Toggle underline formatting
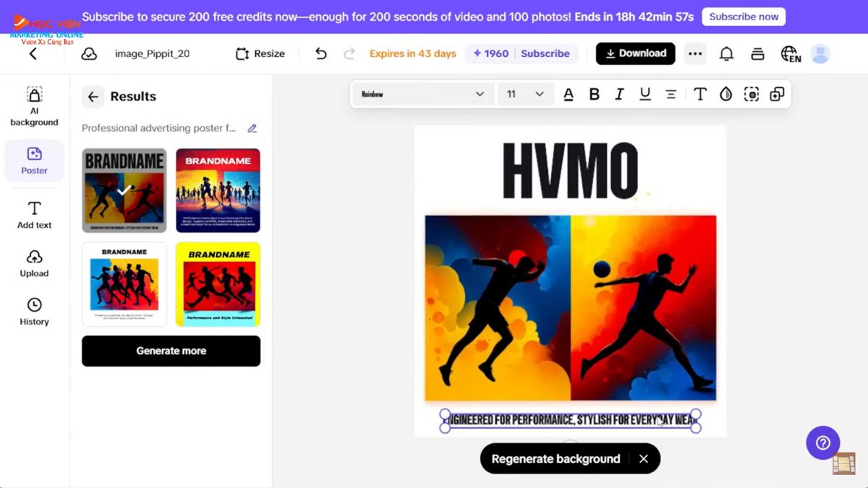 point(645,94)
